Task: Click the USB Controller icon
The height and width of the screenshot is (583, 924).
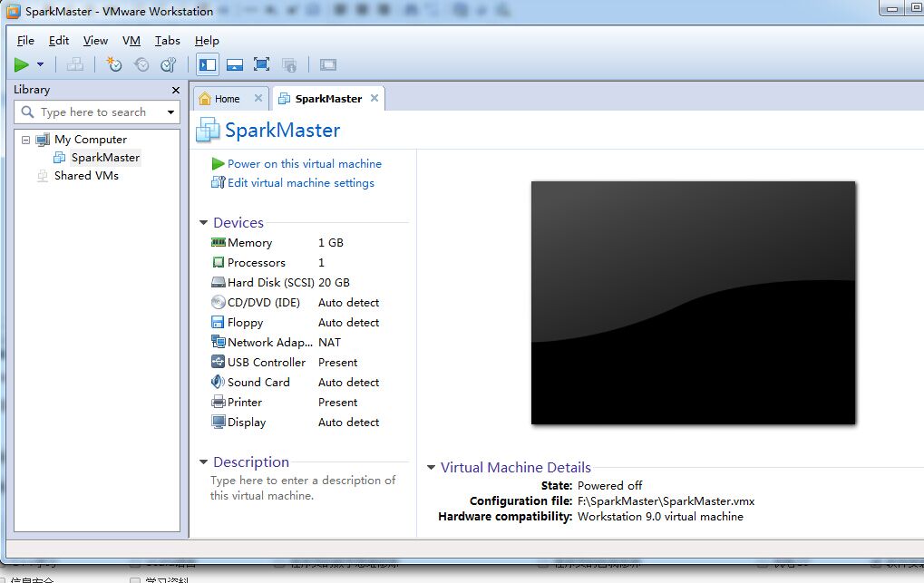Action: [x=218, y=362]
